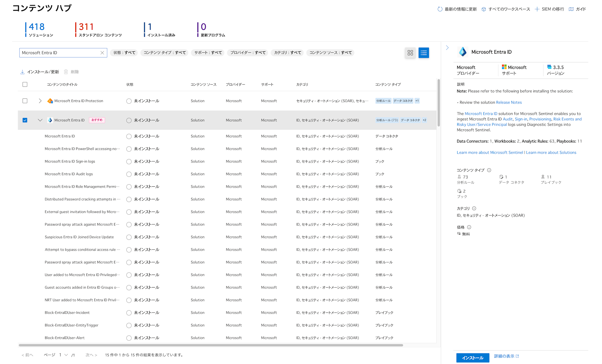The image size is (602, 364).
Task: Open the コンテンツ ソース : すべて filter
Action: (x=330, y=53)
